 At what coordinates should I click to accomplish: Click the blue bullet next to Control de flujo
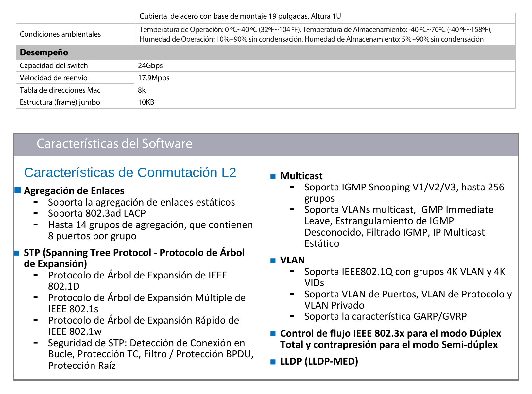[x=273, y=334]
